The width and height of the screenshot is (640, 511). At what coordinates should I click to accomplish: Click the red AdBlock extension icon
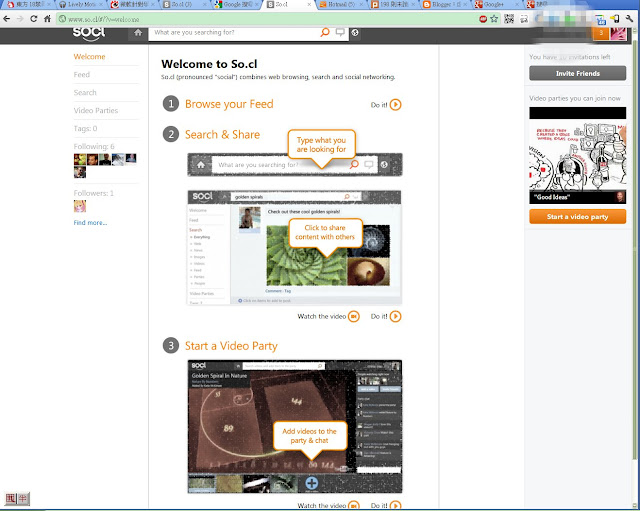pyautogui.click(x=483, y=19)
